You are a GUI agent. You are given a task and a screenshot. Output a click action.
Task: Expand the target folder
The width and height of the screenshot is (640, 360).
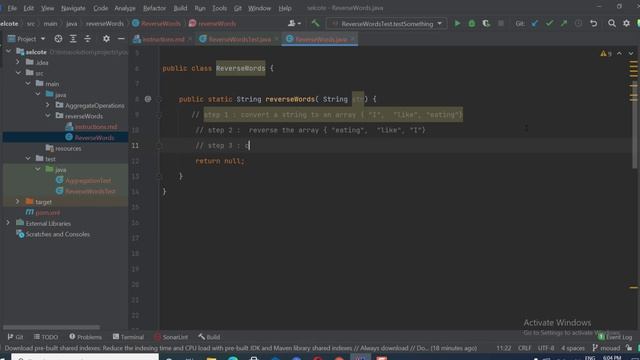click(x=18, y=202)
